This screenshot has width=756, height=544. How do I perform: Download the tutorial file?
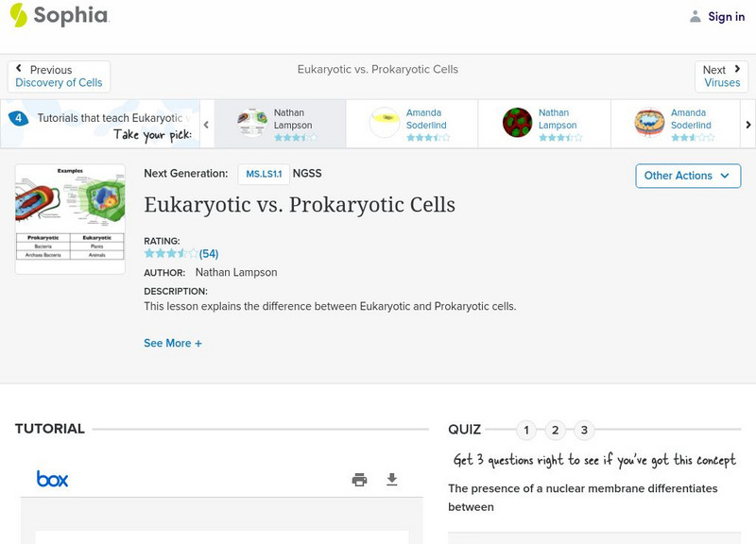[x=393, y=480]
